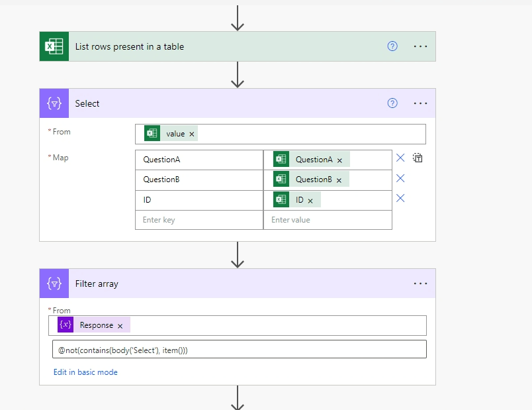The height and width of the screenshot is (410, 532).
Task: Click the Response token label
Action: click(x=97, y=325)
